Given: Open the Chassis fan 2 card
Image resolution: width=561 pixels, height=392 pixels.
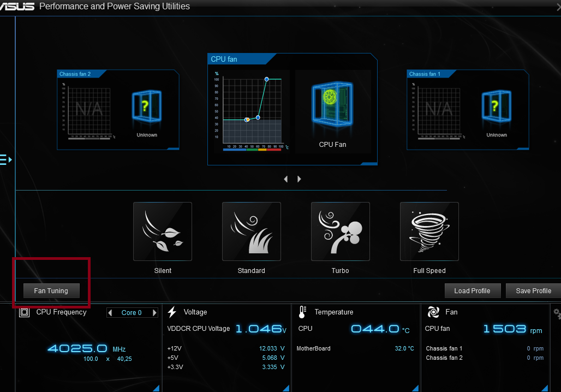Looking at the screenshot, I should (x=118, y=110).
